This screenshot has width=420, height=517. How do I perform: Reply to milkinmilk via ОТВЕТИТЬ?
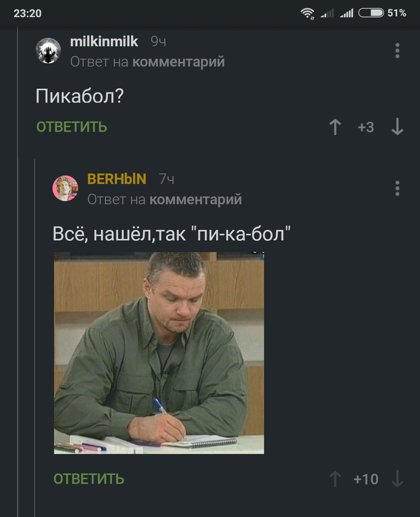(x=71, y=127)
